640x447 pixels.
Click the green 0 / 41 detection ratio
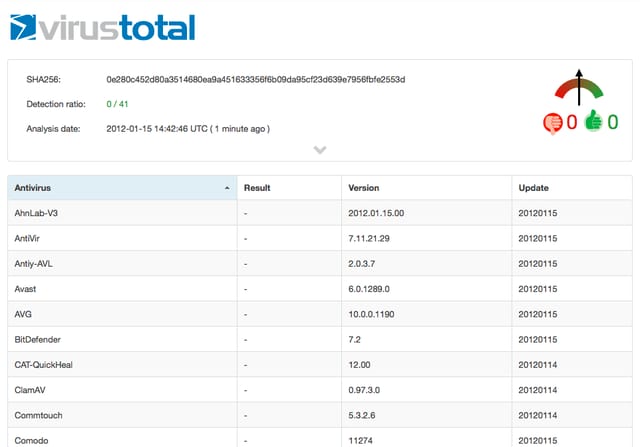(117, 104)
